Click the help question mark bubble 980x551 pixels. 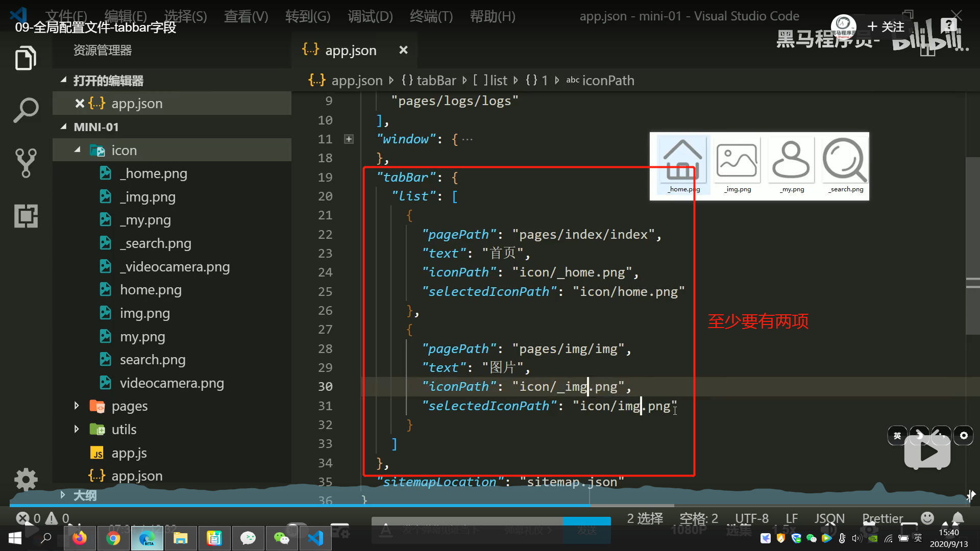(948, 24)
